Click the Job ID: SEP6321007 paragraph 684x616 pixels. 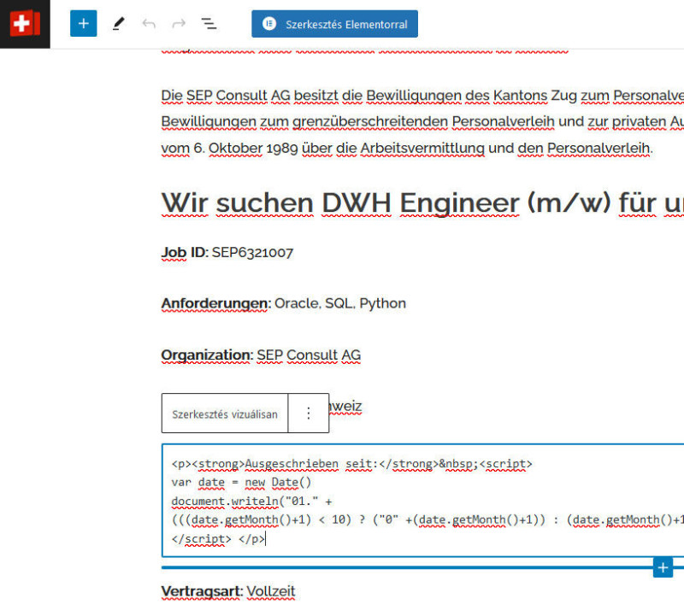227,252
